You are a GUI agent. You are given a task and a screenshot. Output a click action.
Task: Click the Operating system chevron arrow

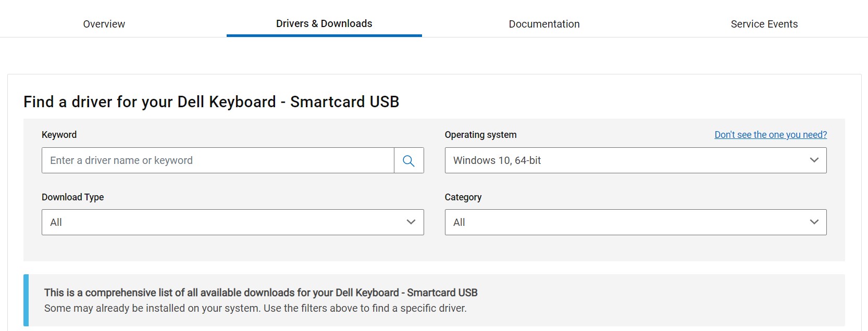pos(814,160)
